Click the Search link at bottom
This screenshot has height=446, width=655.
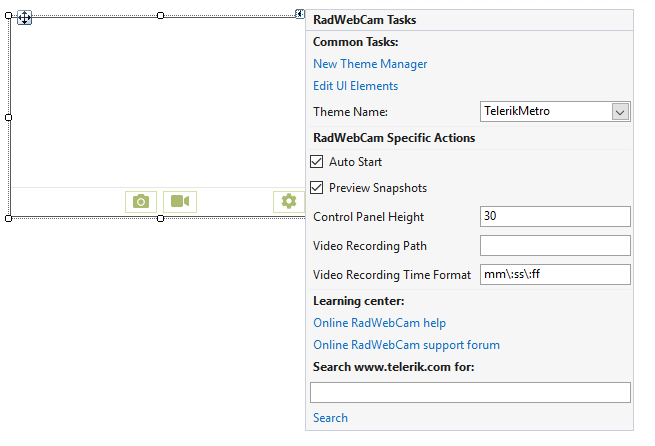(x=330, y=418)
